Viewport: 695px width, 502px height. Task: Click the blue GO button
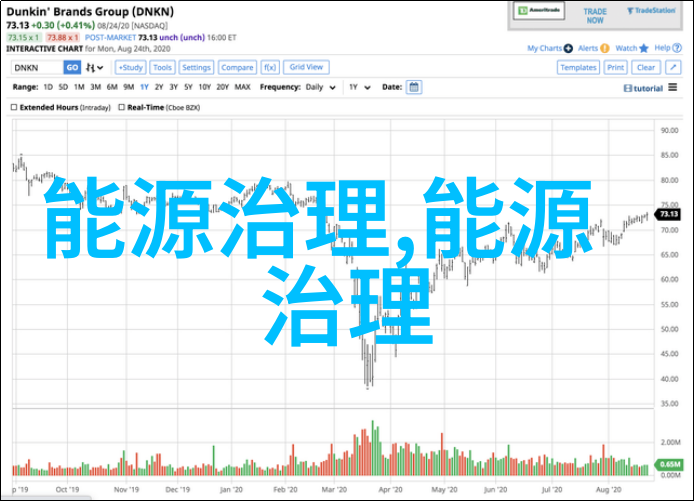72,67
